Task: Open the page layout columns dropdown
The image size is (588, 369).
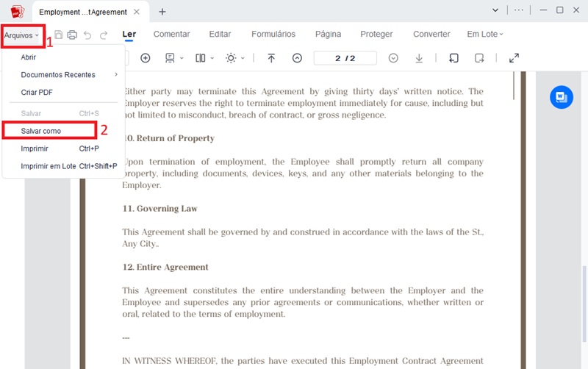Action: (x=204, y=58)
